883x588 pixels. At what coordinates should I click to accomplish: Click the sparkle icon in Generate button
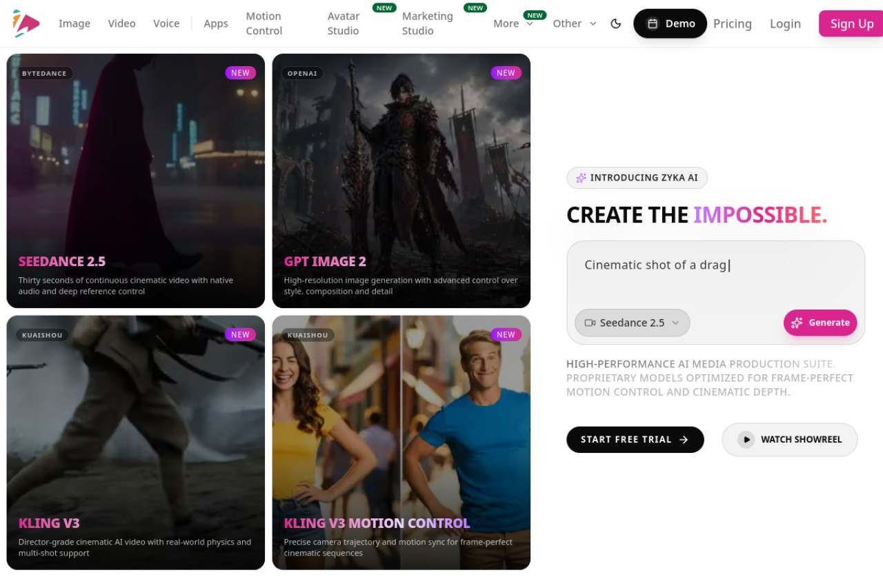[797, 323]
